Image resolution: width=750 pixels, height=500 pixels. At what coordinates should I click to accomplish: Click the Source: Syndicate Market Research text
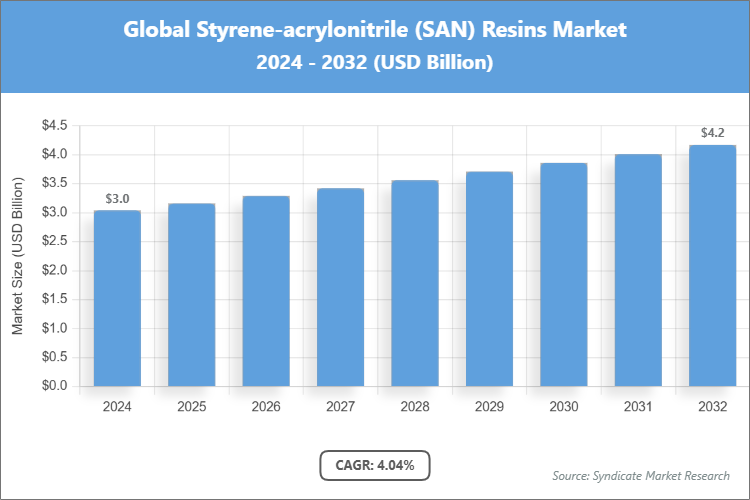point(641,476)
